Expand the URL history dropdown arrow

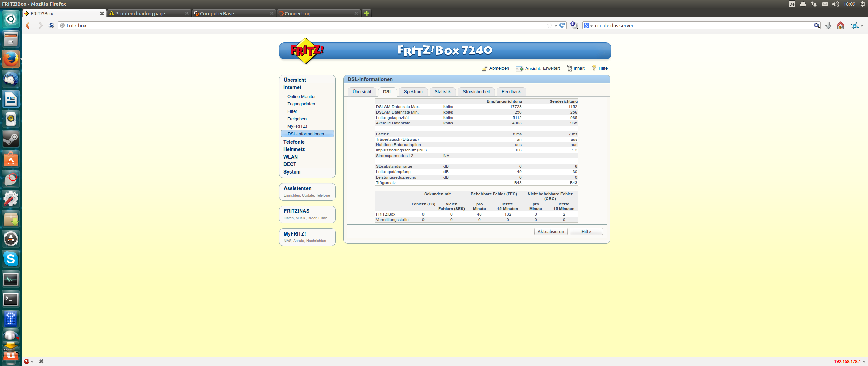click(x=556, y=25)
